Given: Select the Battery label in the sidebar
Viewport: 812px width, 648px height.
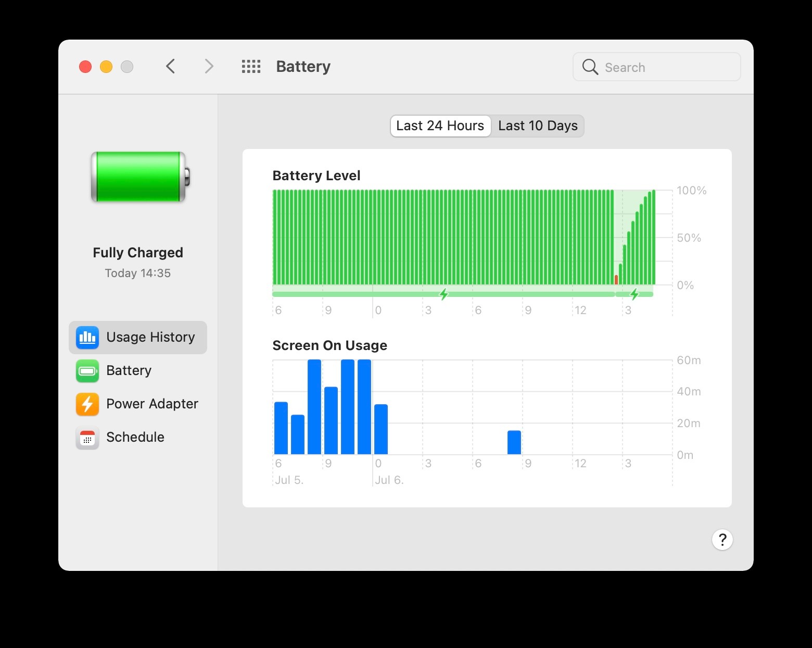Looking at the screenshot, I should point(129,370).
